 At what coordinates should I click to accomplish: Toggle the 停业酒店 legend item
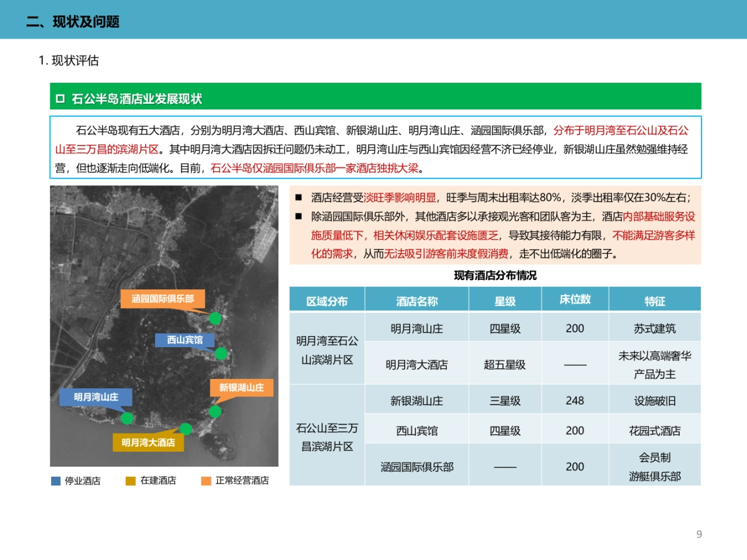(x=82, y=480)
